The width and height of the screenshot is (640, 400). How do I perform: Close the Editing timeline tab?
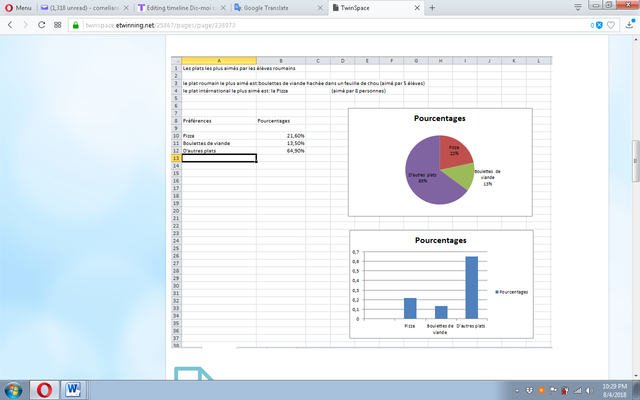coord(223,8)
